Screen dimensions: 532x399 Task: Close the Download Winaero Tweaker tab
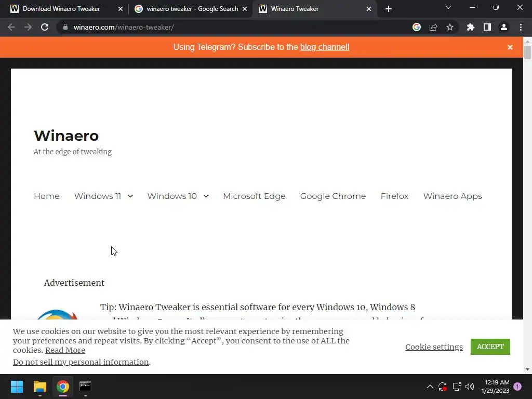[121, 9]
